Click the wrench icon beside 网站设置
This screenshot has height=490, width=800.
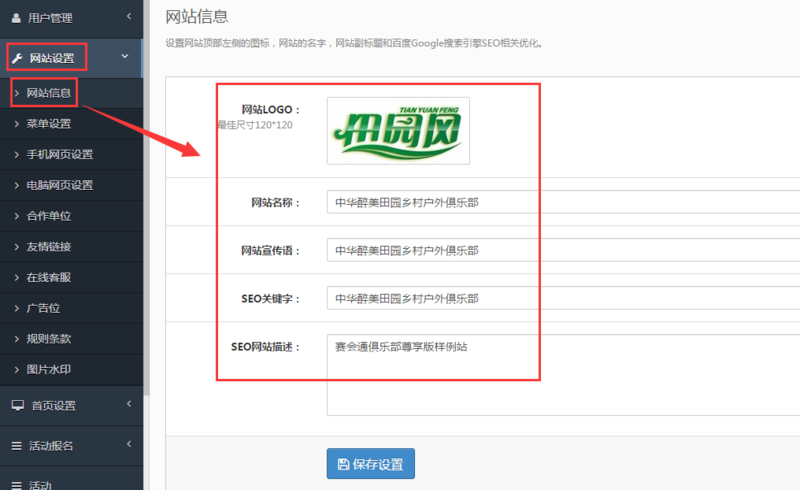pos(17,58)
